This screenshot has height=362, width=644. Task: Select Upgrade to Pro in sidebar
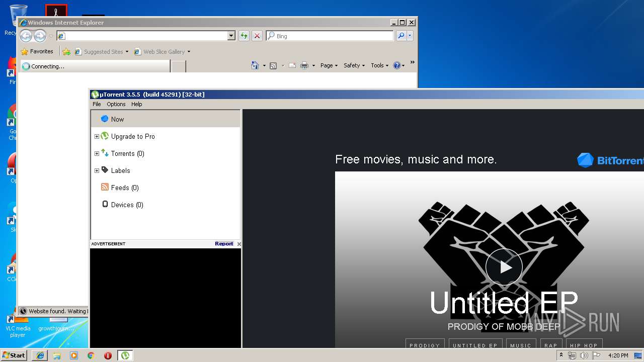[x=133, y=136]
